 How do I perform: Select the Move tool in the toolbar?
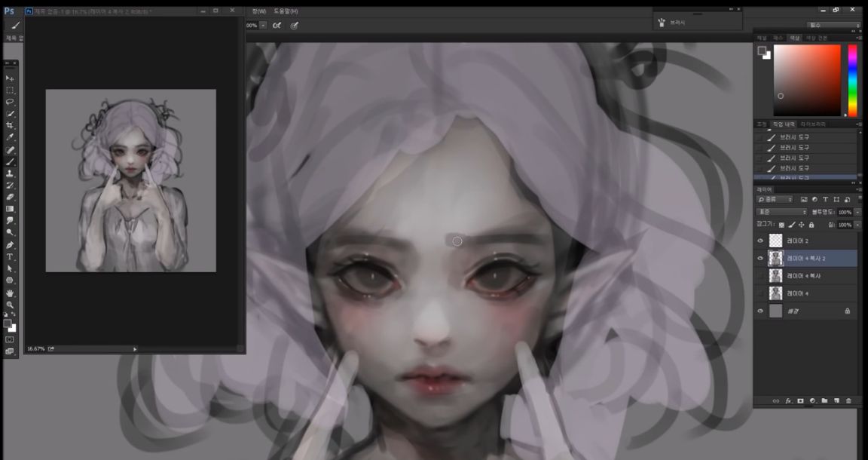click(10, 78)
